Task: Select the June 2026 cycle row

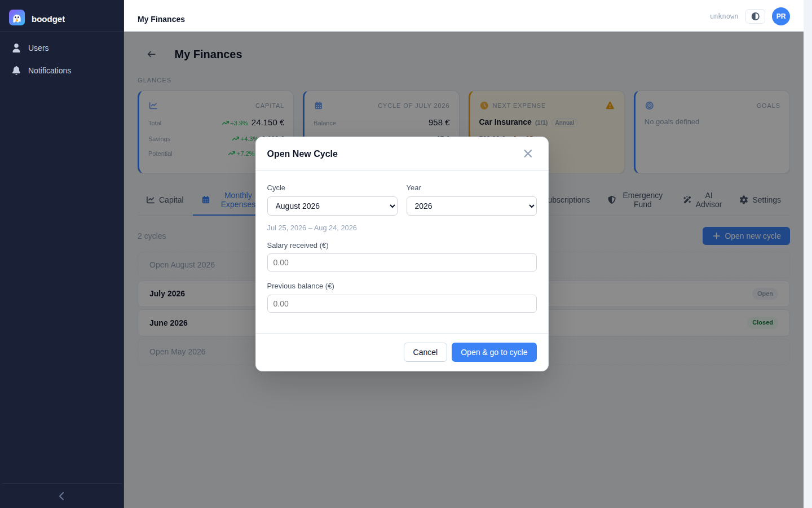Action: pyautogui.click(x=464, y=323)
